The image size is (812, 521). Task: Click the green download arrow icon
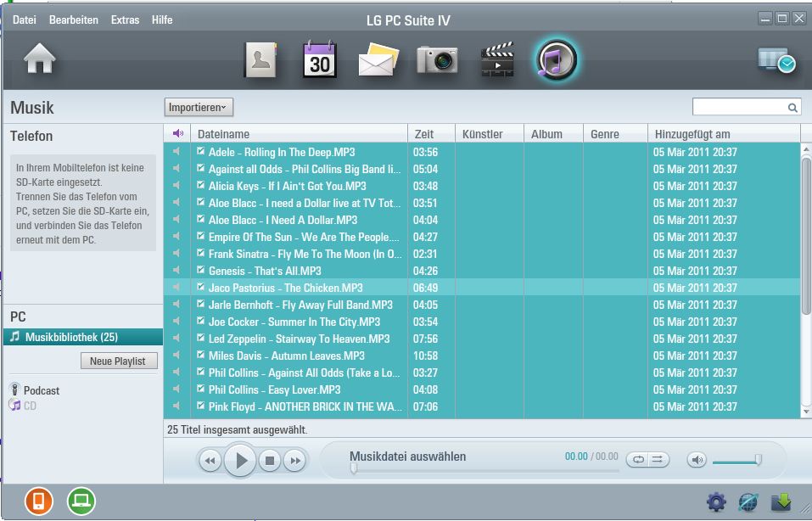781,501
